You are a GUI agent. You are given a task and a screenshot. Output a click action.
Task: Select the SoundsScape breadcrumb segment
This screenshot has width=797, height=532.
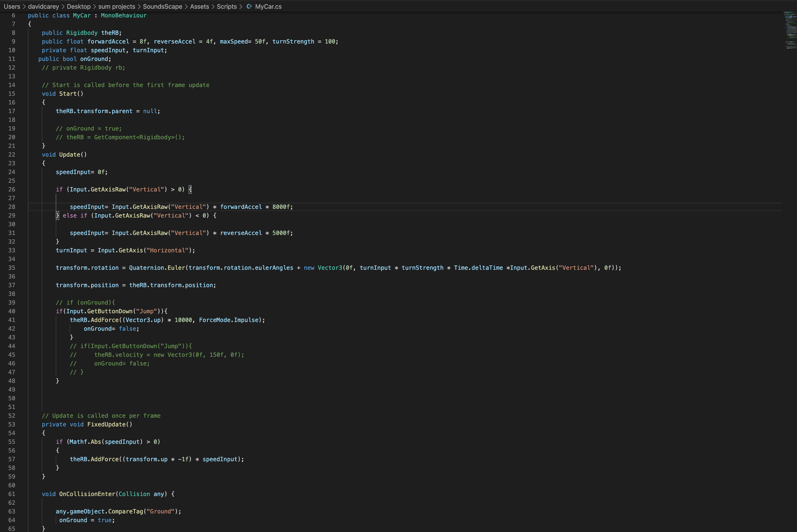[x=162, y=6]
